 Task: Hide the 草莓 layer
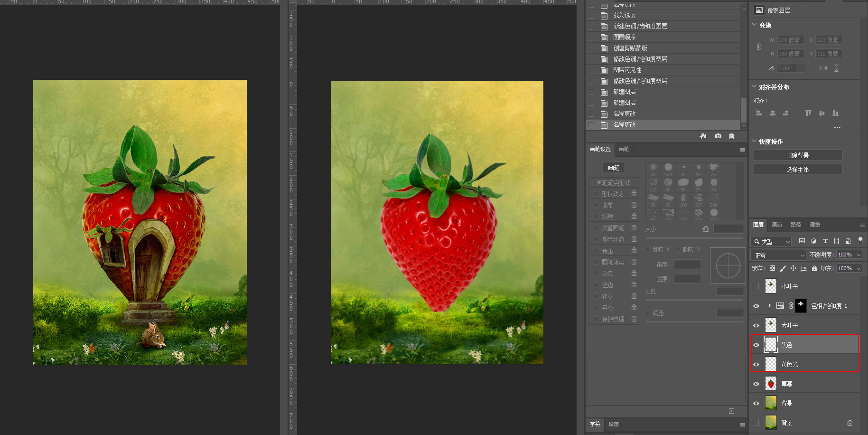pos(756,384)
